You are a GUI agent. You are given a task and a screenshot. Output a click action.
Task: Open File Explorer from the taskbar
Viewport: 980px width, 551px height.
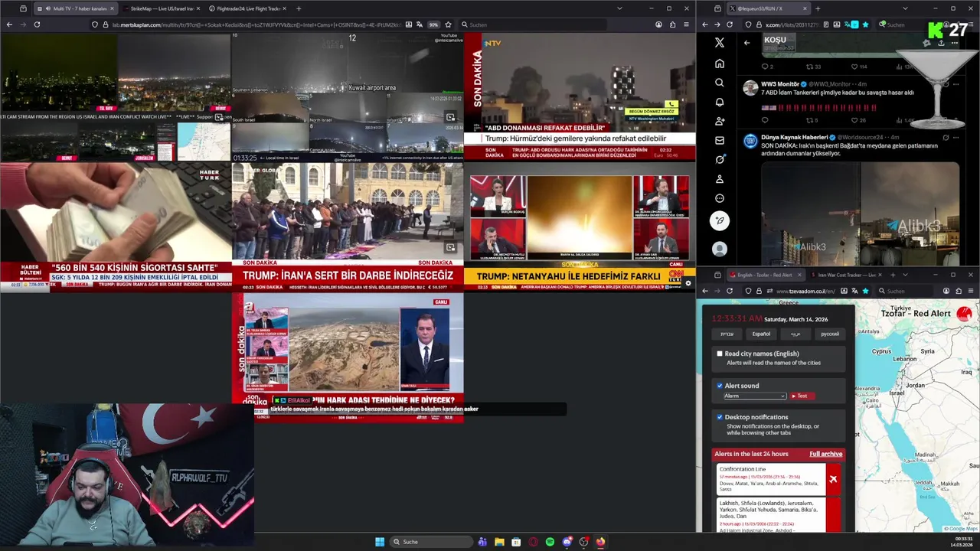[x=499, y=542]
